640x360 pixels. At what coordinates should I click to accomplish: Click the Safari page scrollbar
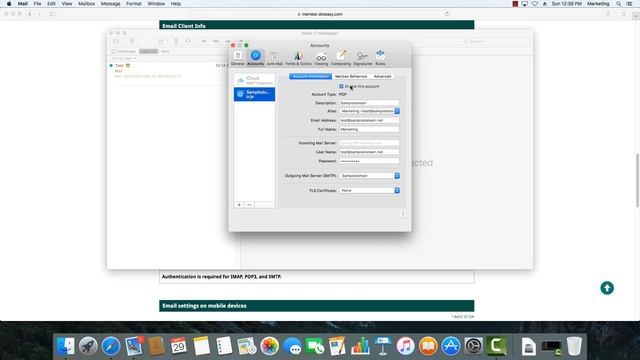pyautogui.click(x=637, y=180)
